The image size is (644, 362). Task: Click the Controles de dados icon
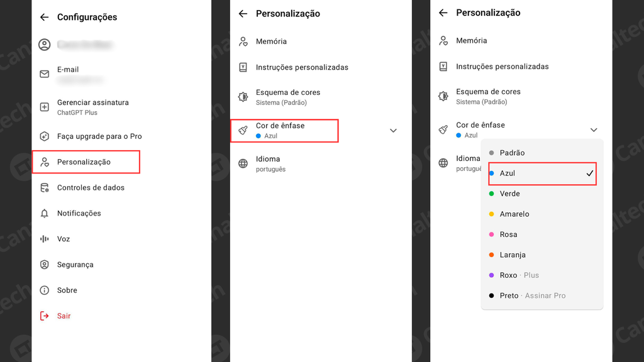pyautogui.click(x=45, y=188)
